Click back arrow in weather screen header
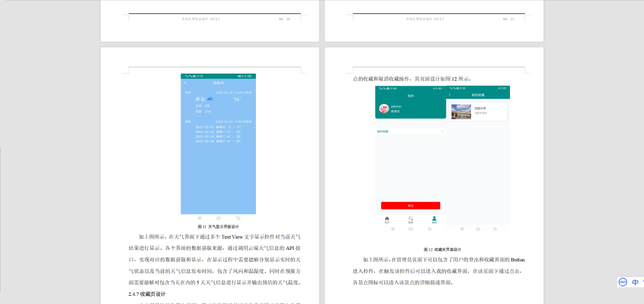The height and width of the screenshot is (304, 644). coord(185,82)
